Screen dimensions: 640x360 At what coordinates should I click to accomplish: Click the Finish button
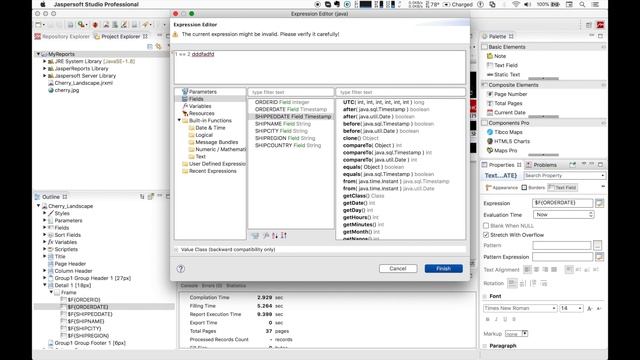(443, 269)
